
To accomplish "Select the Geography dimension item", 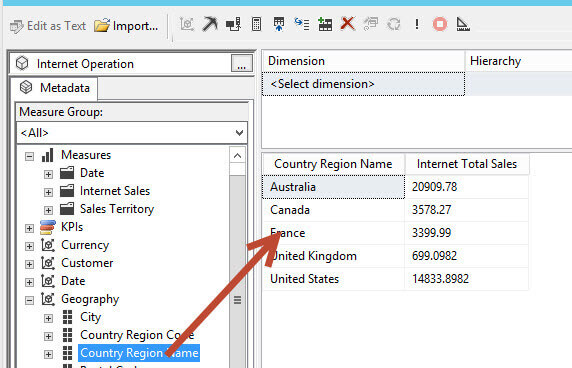I will (90, 299).
